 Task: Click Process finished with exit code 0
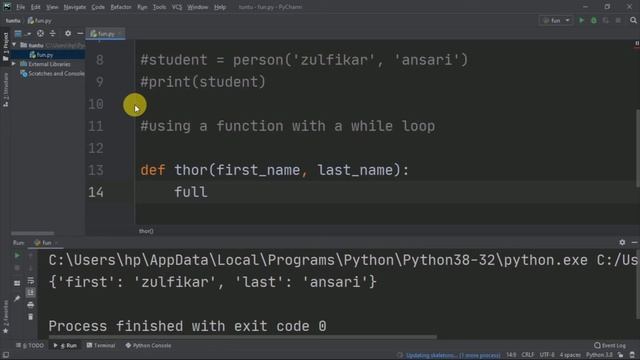pyautogui.click(x=187, y=326)
